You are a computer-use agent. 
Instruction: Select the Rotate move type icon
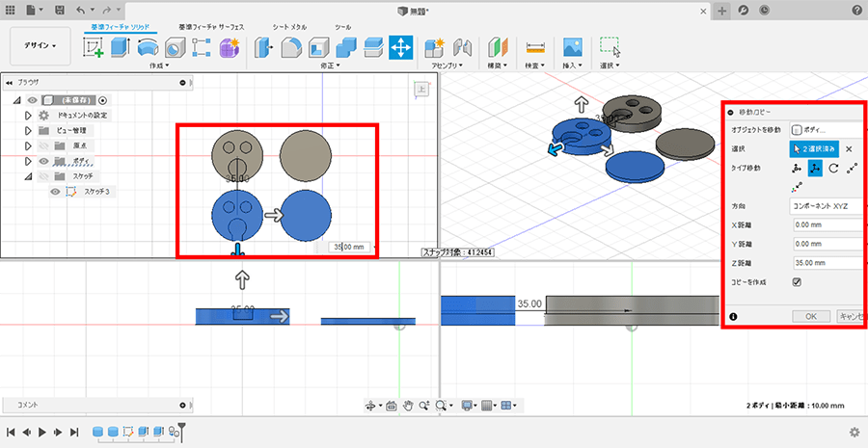[x=831, y=169]
